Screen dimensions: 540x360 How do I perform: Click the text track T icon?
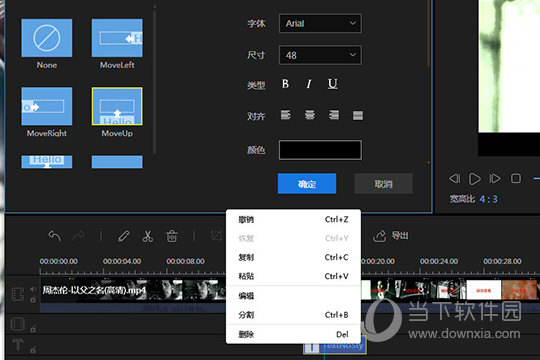pyautogui.click(x=18, y=345)
